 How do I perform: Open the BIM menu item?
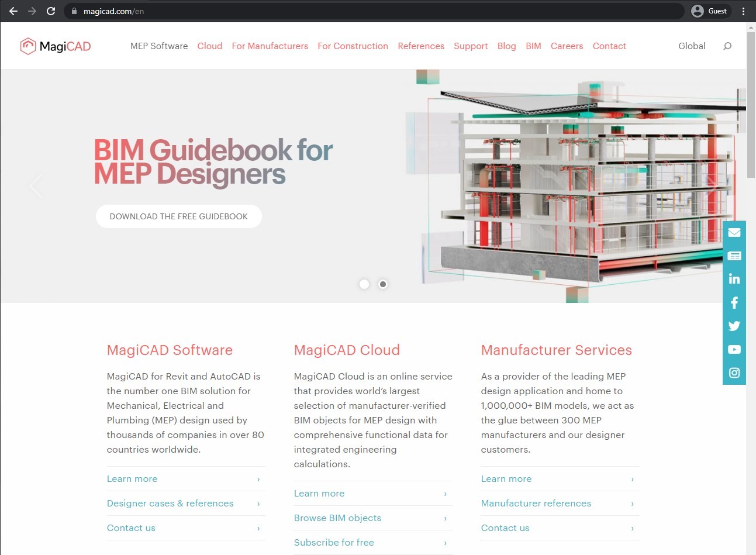533,46
